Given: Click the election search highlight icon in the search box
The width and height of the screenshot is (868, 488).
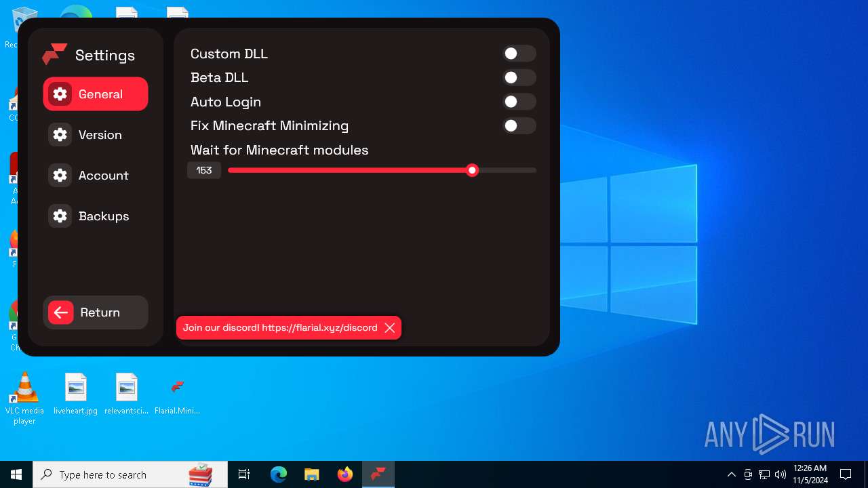Looking at the screenshot, I should click(201, 475).
